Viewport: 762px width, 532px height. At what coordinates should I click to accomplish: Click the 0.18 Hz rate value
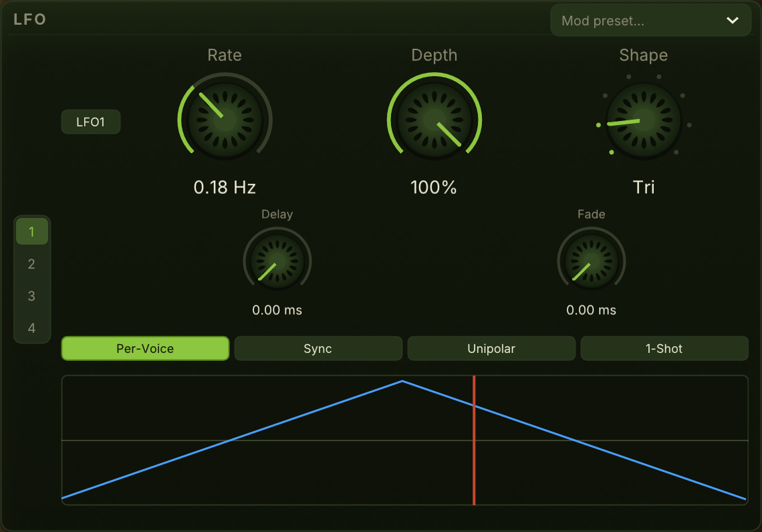coord(225,187)
